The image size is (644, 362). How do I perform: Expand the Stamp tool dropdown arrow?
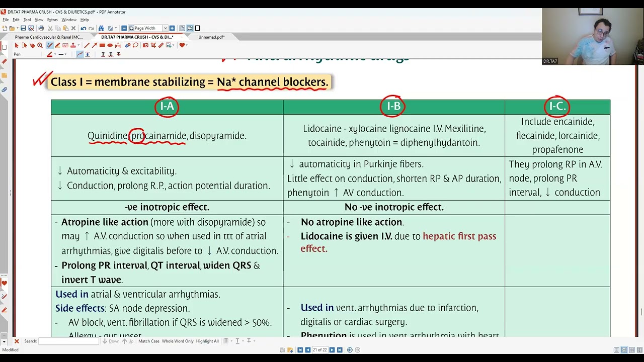(x=78, y=45)
